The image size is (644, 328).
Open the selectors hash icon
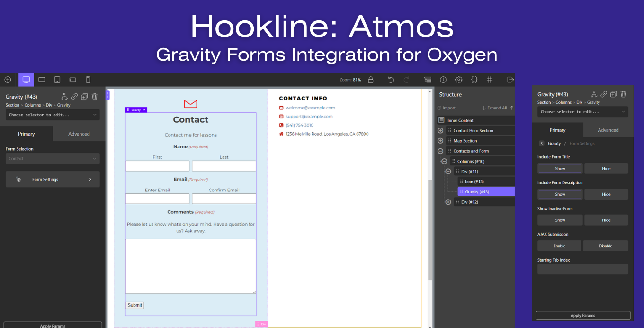[490, 80]
